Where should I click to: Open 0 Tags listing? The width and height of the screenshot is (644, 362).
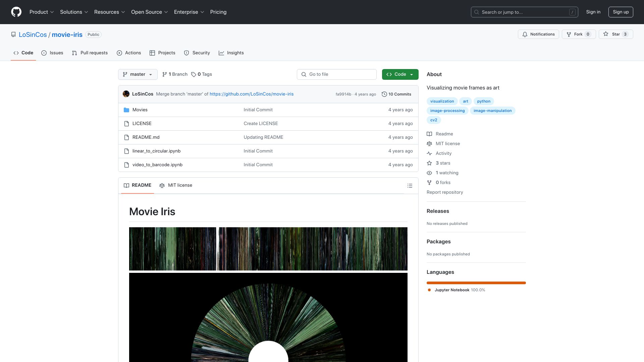click(202, 74)
